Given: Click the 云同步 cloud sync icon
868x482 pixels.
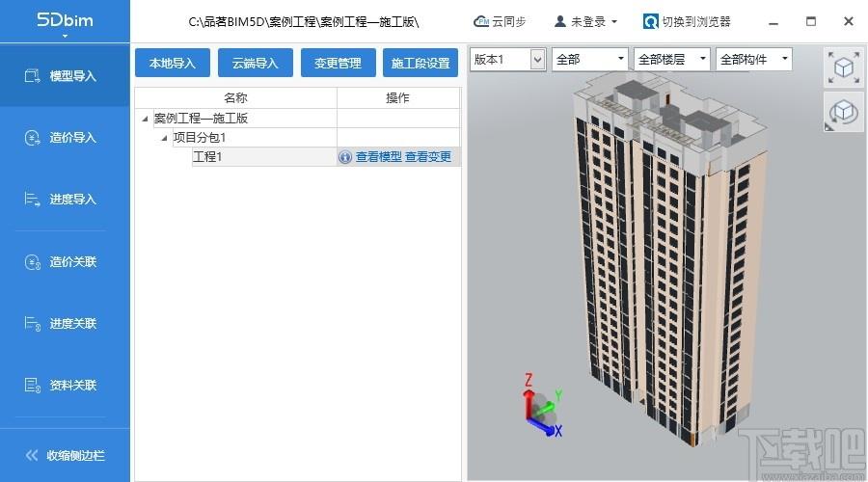Looking at the screenshot, I should pos(481,21).
